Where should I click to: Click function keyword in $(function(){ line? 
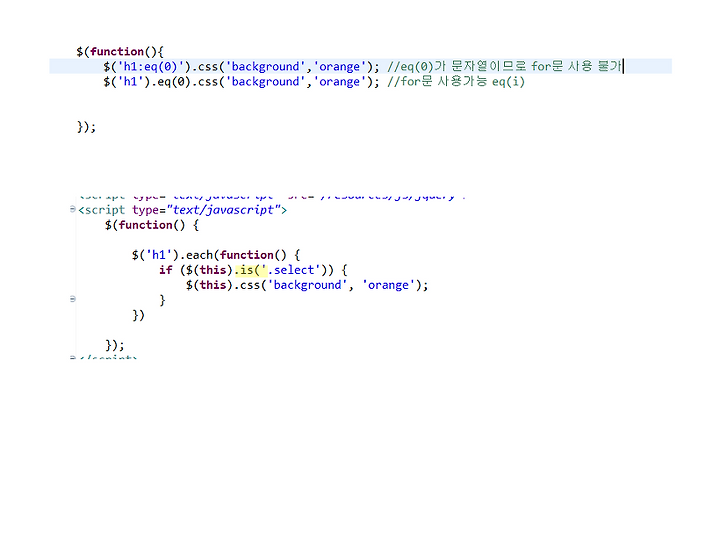click(117, 51)
